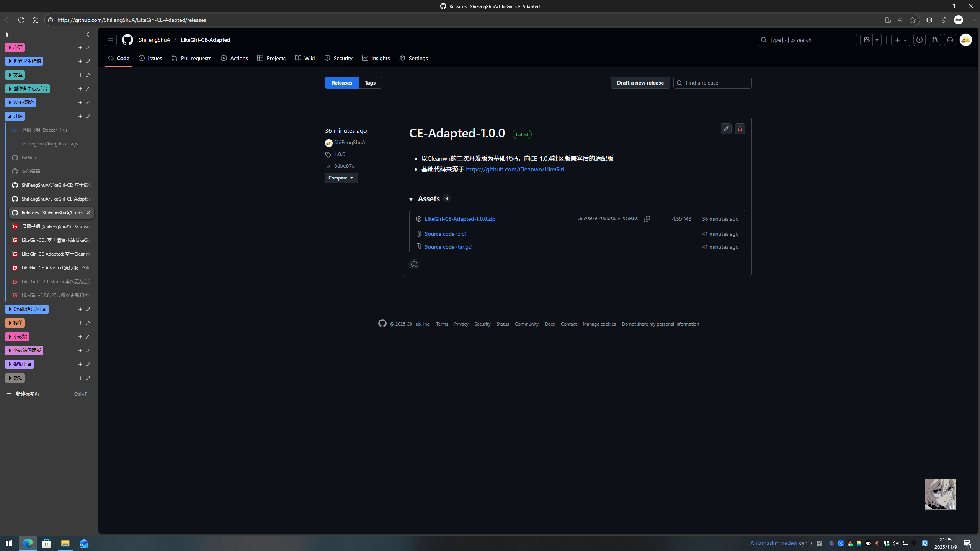Click Draft a new release button
The height and width of the screenshot is (551, 980).
[640, 83]
